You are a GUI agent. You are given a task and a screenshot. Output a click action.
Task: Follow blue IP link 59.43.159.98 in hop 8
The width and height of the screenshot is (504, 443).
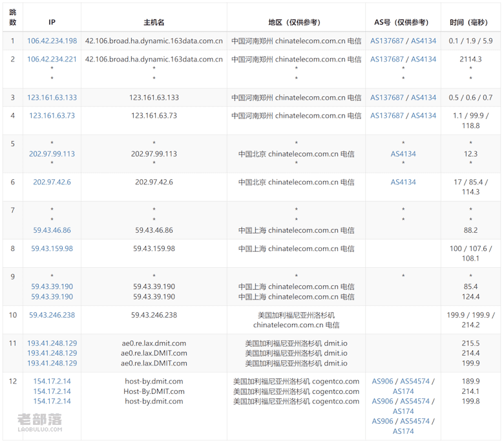coord(52,249)
